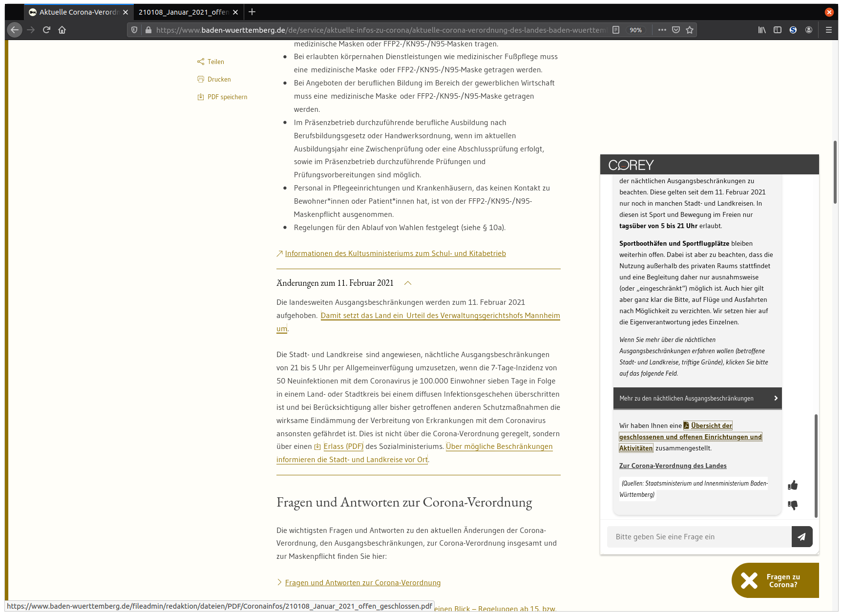The height and width of the screenshot is (616, 843).
Task: Close the Fragen zu Corona chatbot
Action: 775,580
